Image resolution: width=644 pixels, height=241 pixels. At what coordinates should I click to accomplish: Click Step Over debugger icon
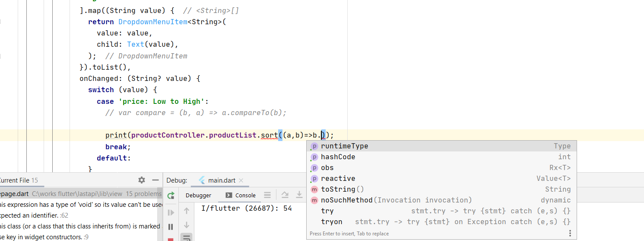coord(285,195)
